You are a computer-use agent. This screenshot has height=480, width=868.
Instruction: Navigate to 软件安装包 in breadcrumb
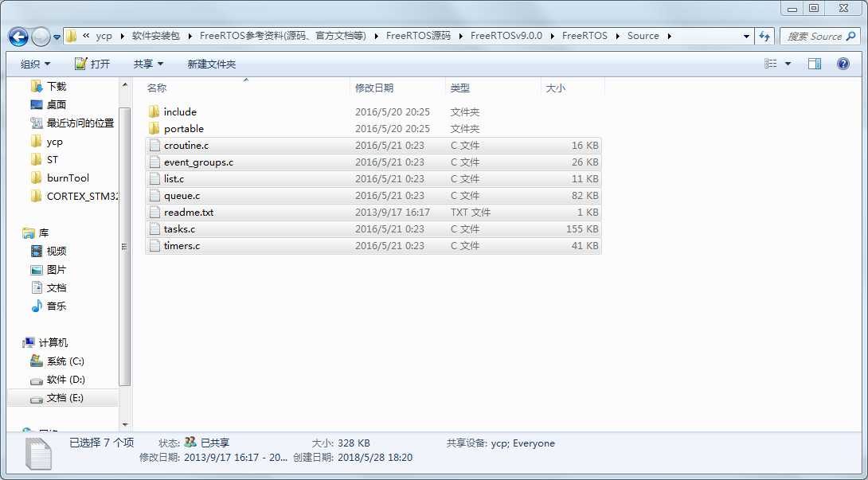(x=156, y=36)
